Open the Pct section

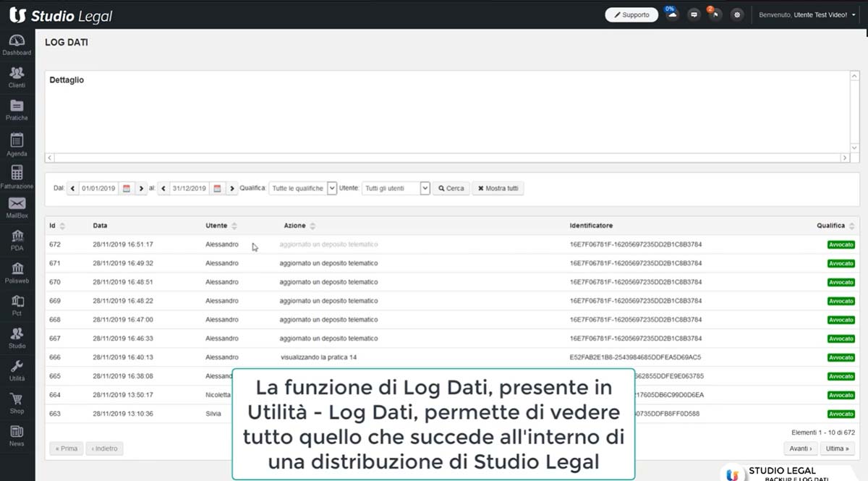coord(17,306)
